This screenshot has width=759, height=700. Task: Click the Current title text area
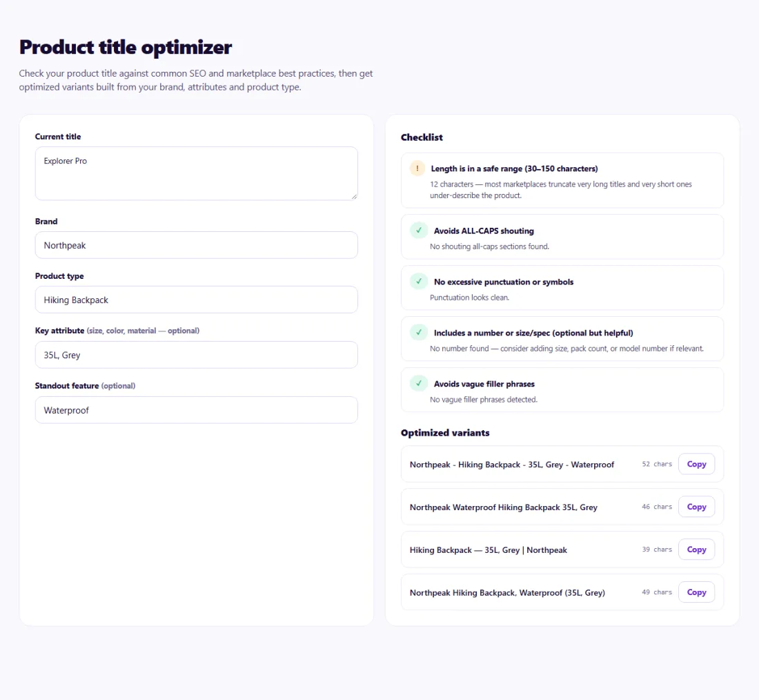tap(196, 173)
